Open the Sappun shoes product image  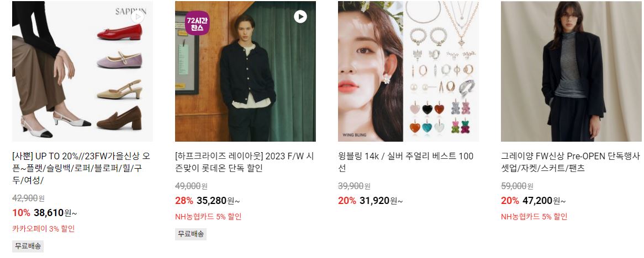coord(82,71)
